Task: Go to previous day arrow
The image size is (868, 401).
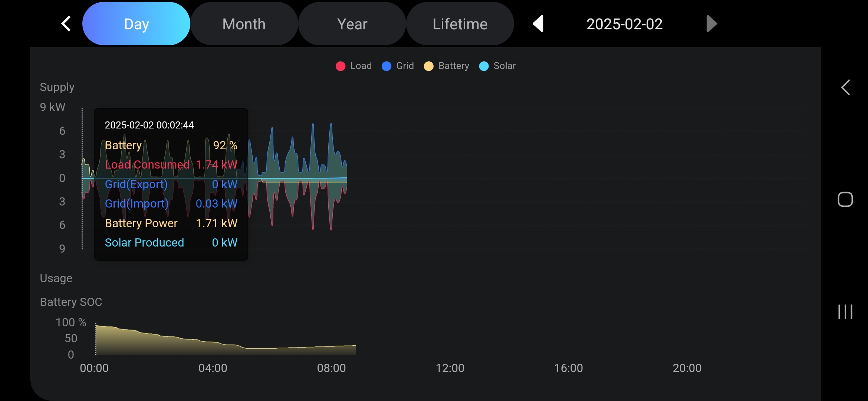Action: (x=538, y=24)
